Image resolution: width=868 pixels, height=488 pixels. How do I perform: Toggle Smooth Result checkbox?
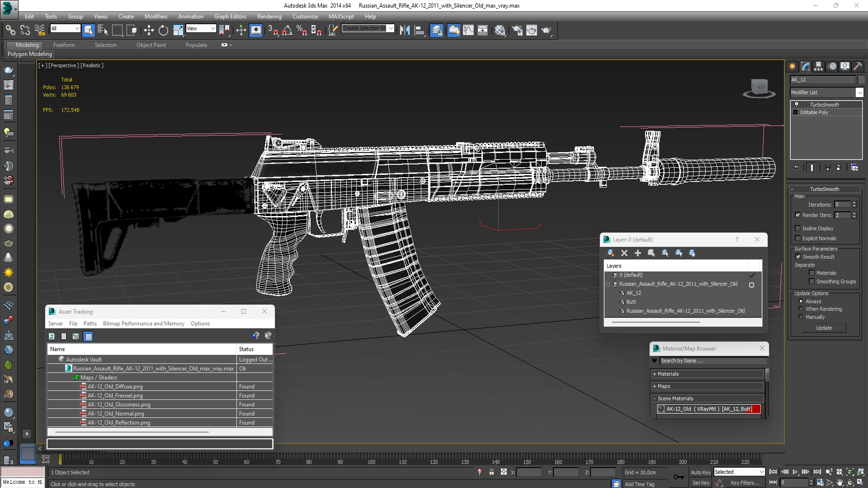click(x=798, y=257)
